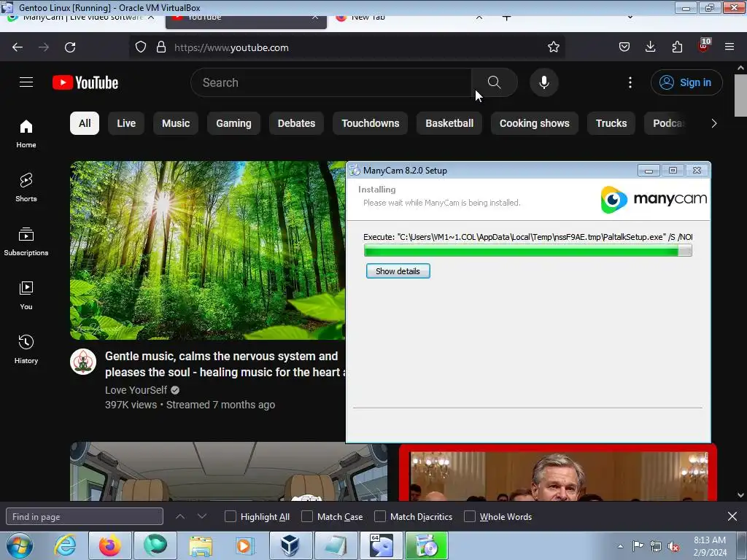
Task: Go back to the previous page
Action: tap(18, 47)
